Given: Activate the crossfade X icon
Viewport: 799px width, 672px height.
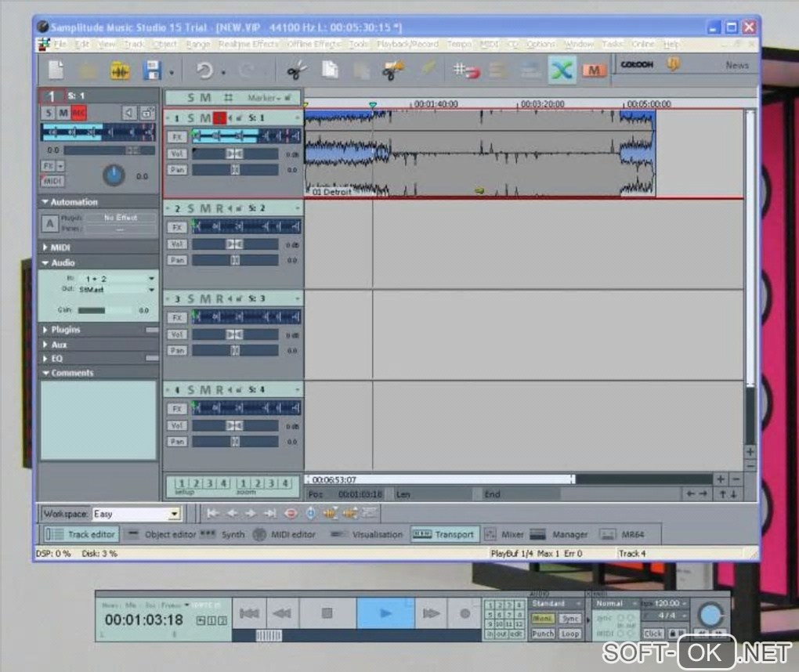Looking at the screenshot, I should click(x=562, y=70).
